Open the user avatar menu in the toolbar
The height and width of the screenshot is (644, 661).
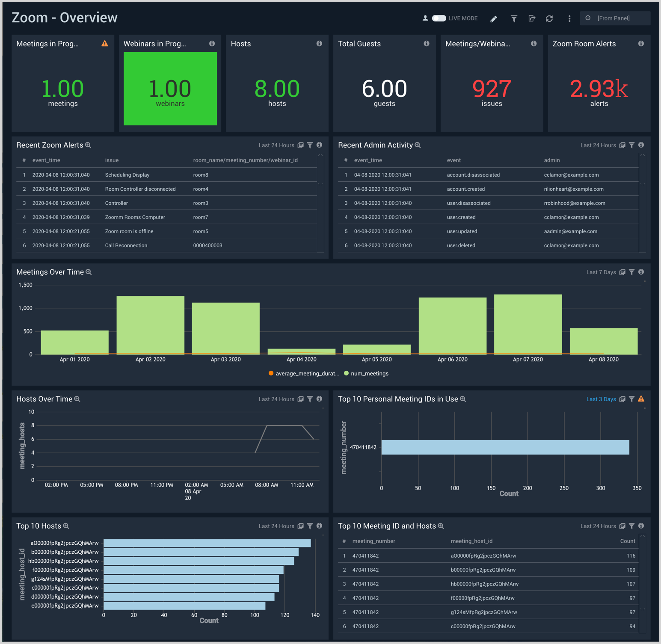coord(425,18)
